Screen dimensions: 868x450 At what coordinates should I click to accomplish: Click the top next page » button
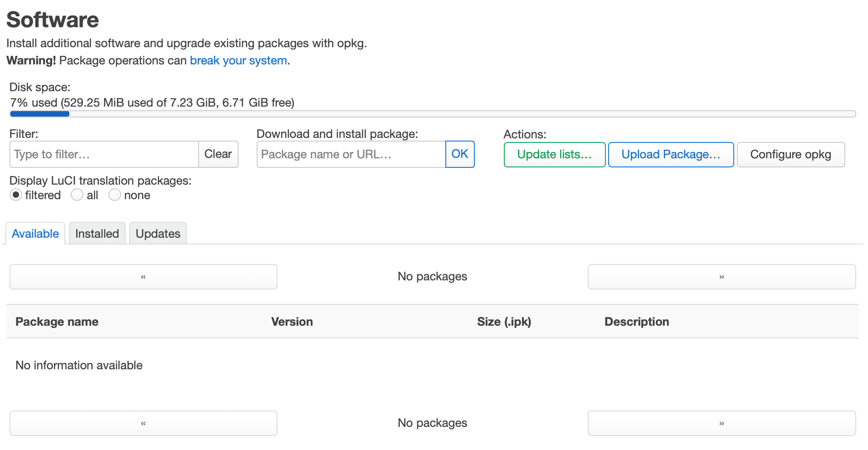[722, 277]
